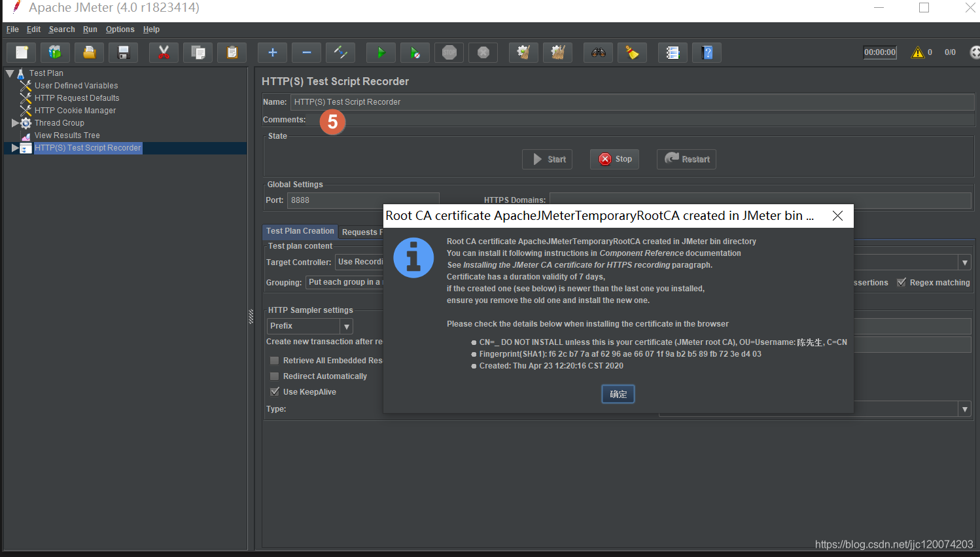This screenshot has height=557, width=980.
Task: Open the Help menu
Action: (x=151, y=29)
